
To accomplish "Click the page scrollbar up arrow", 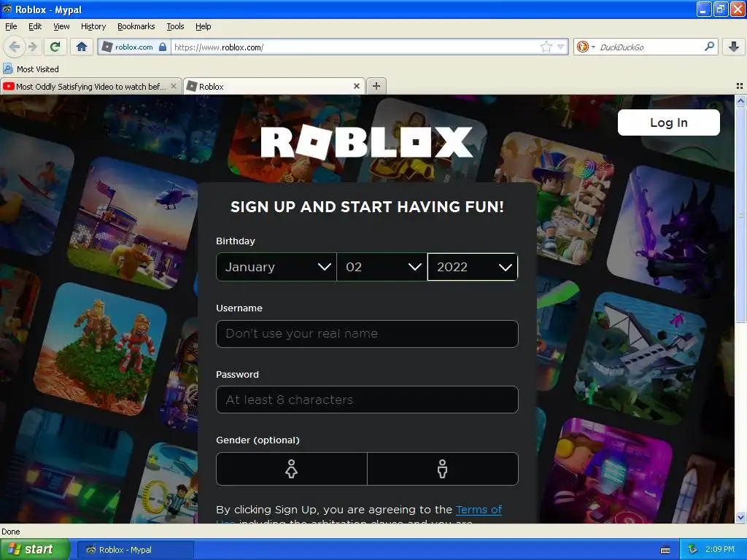I will (x=740, y=101).
